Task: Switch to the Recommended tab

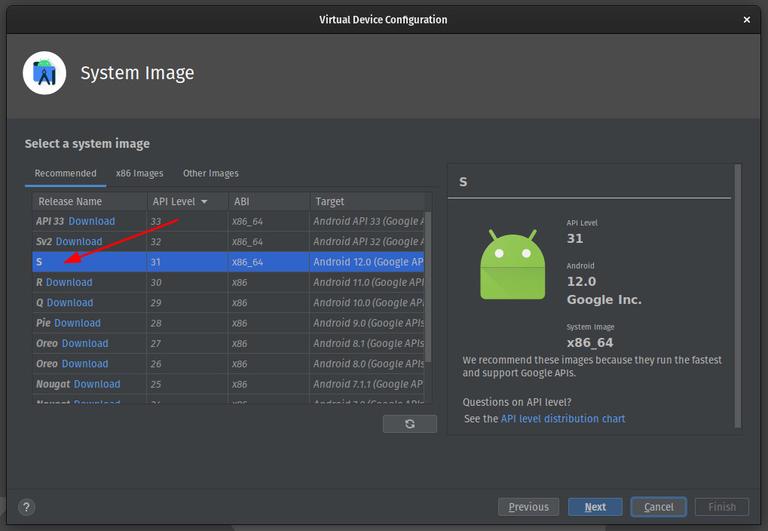Action: pos(65,173)
